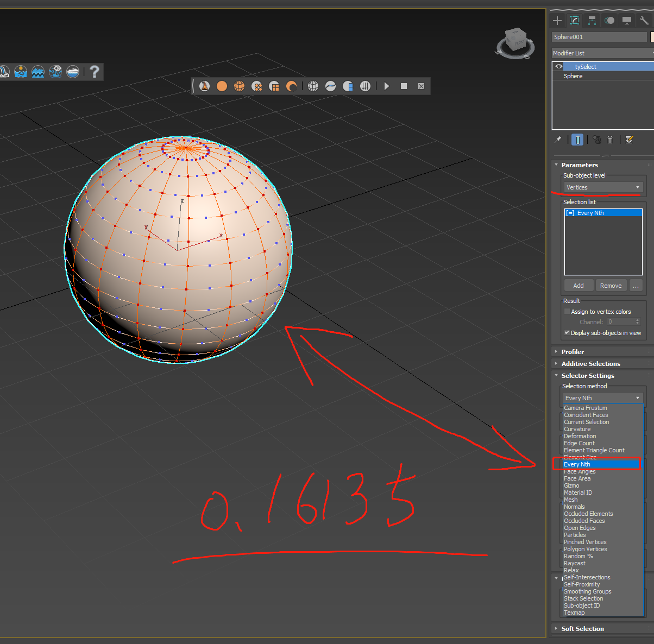Expand the Soft Selection rollout
Image resolution: width=654 pixels, height=644 pixels.
[x=582, y=629]
